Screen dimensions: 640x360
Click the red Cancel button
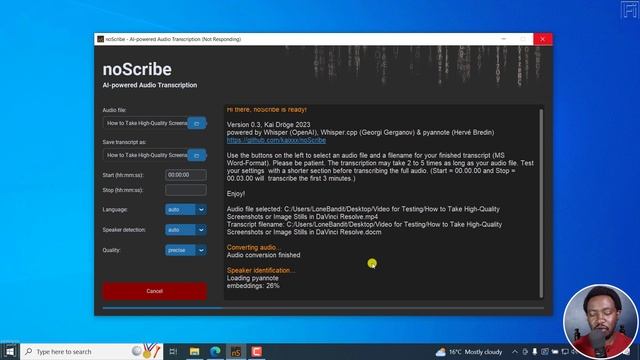tap(155, 291)
